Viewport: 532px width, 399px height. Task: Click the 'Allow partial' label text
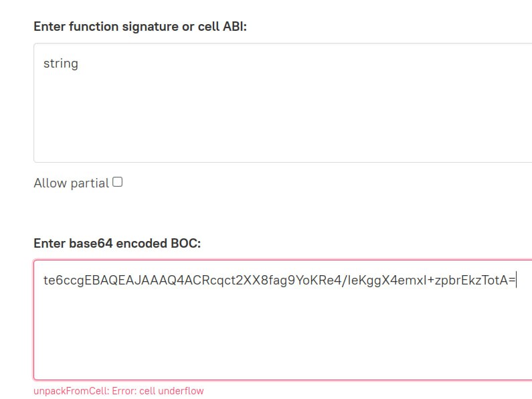pos(71,183)
